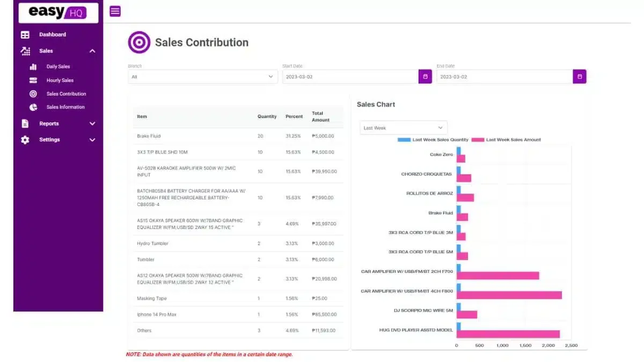This screenshot has height=362, width=644.
Task: Toggle Last Week Sales Quantity legend
Action: click(433, 139)
